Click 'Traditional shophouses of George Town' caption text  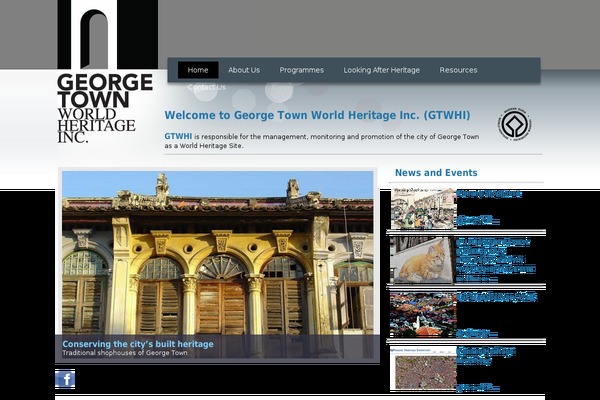point(125,353)
